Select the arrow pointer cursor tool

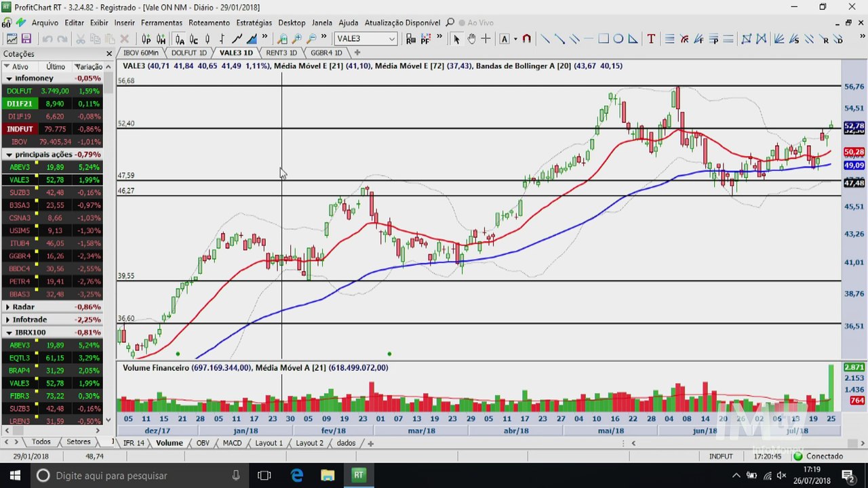coord(456,39)
